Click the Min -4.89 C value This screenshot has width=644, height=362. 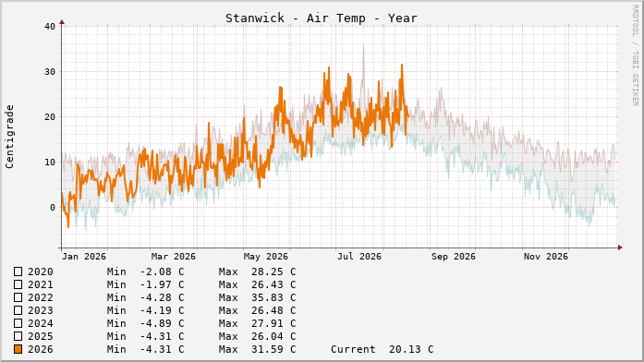click(145, 323)
